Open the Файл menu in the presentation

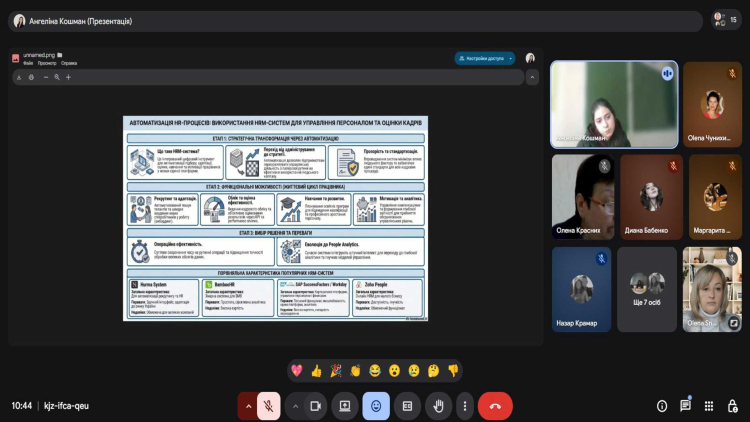coord(28,63)
